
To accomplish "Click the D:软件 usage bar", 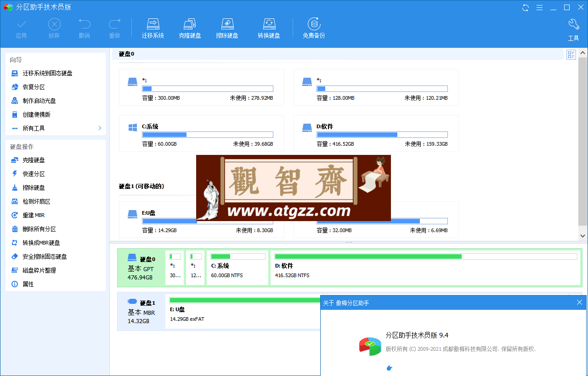I will click(382, 135).
